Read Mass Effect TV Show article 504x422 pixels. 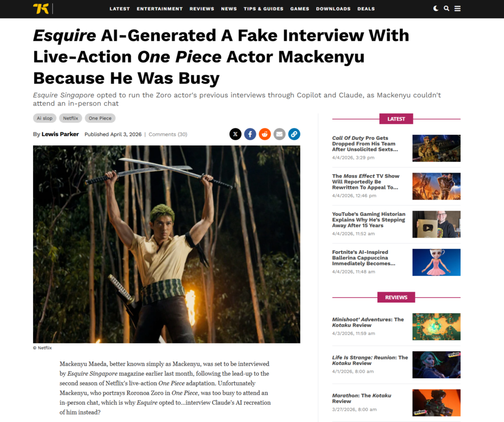366,182
